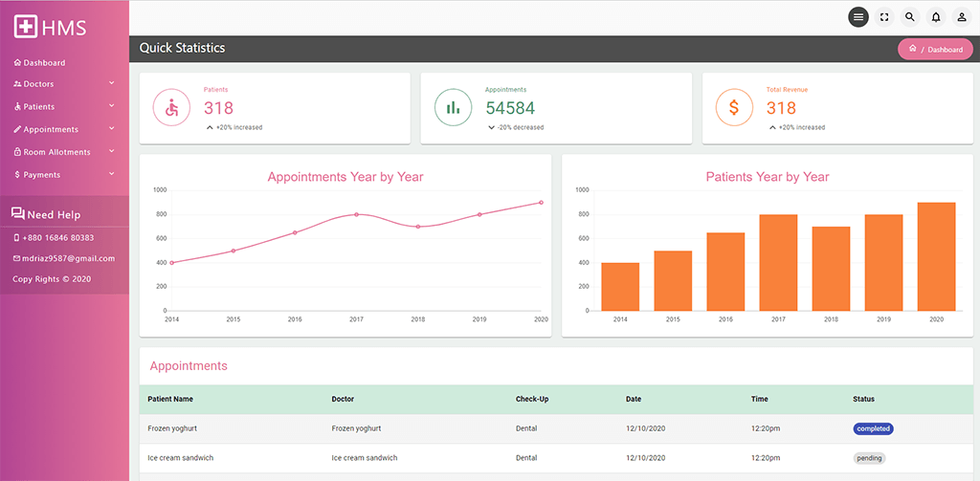Viewport: 980px width, 481px height.
Task: Open Appointments sidebar menu item
Action: 46,129
